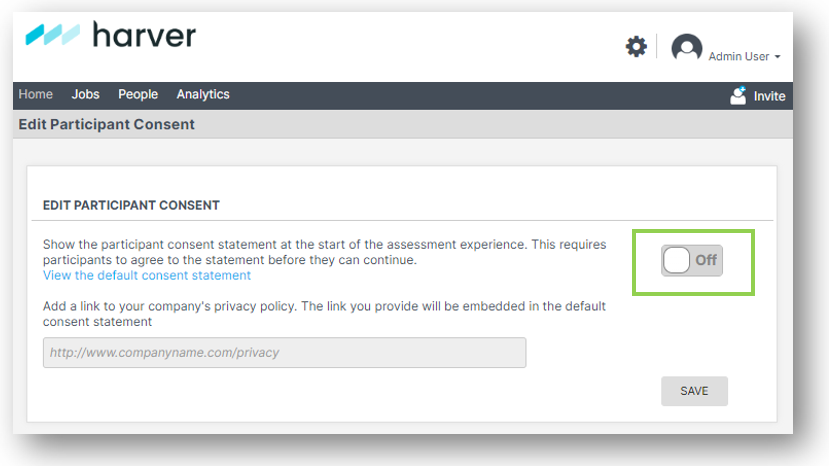Screen dimensions: 829x466
Task: Click the Admin User avatar icon
Action: 686,48
